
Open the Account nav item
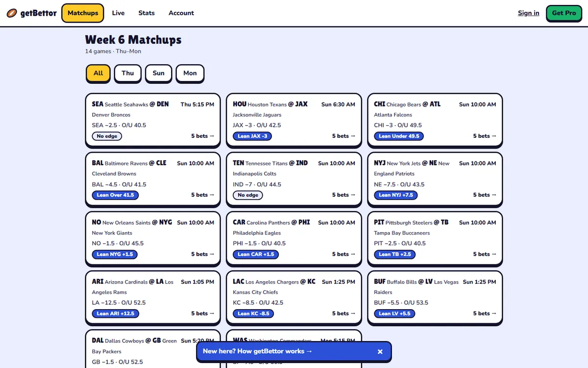point(181,13)
